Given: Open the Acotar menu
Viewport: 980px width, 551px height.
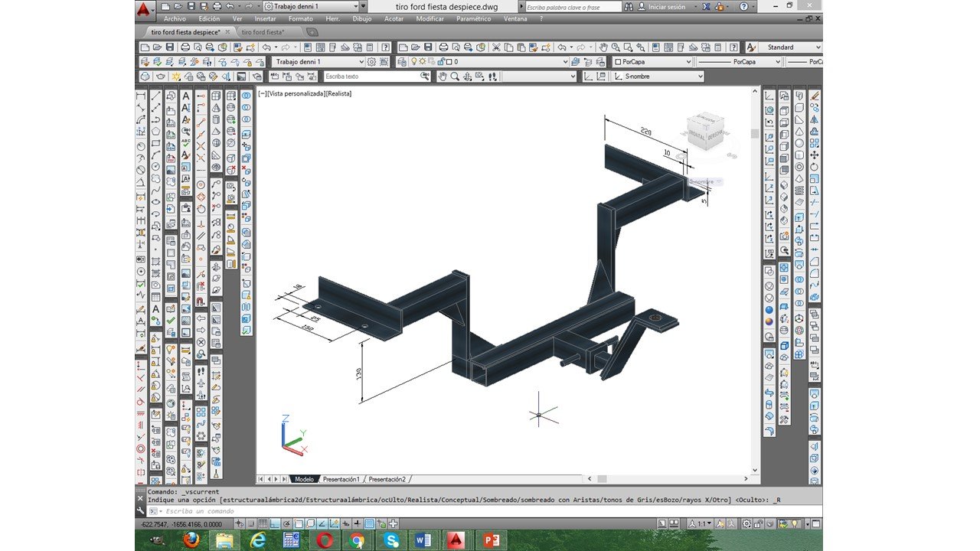Looking at the screenshot, I should [x=394, y=19].
